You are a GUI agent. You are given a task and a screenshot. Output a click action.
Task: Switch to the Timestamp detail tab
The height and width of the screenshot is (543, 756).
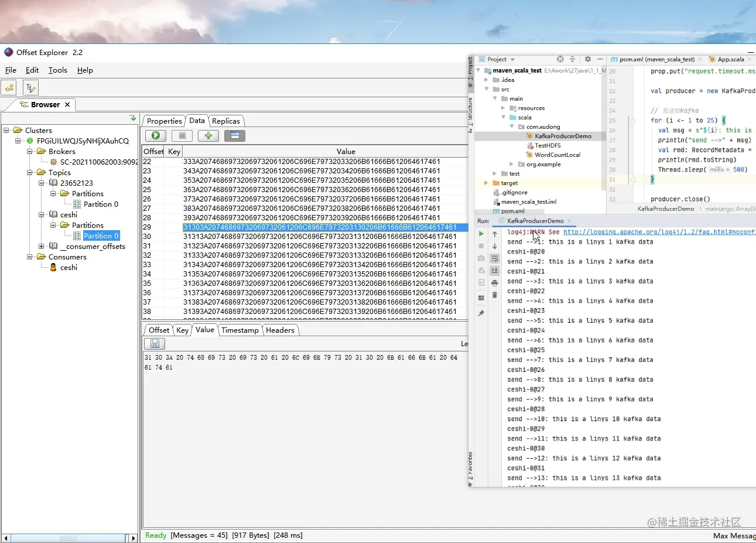[240, 330]
